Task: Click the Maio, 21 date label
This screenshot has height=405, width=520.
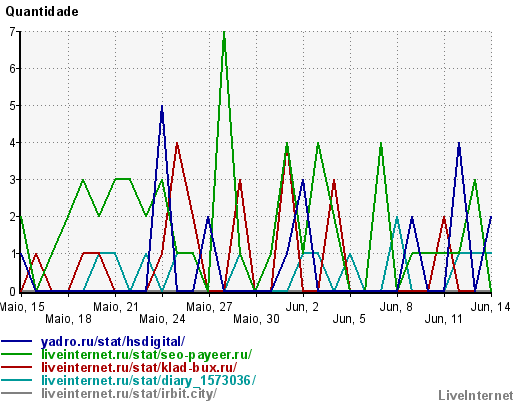Action: click(115, 307)
